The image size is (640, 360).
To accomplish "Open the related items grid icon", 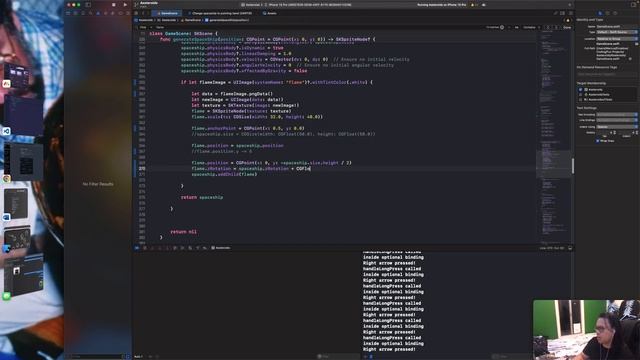I will (136, 13).
